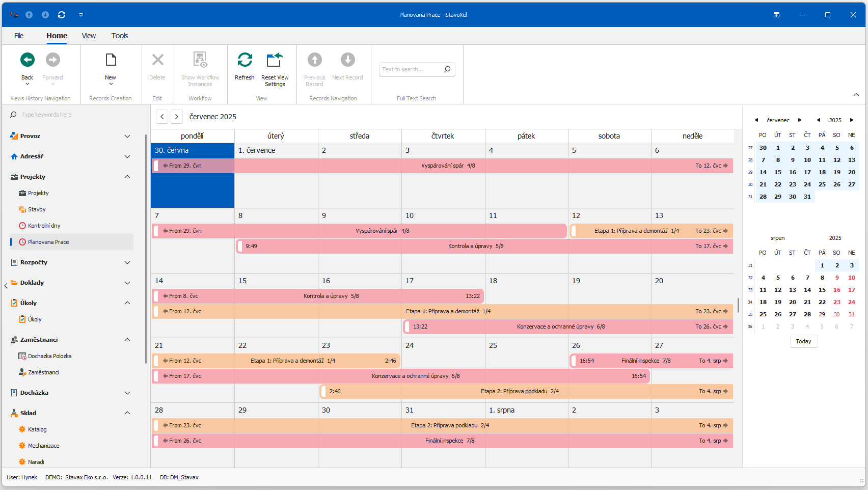This screenshot has width=868, height=490.
Task: Open the Back button dropdown arrow
Action: 28,84
